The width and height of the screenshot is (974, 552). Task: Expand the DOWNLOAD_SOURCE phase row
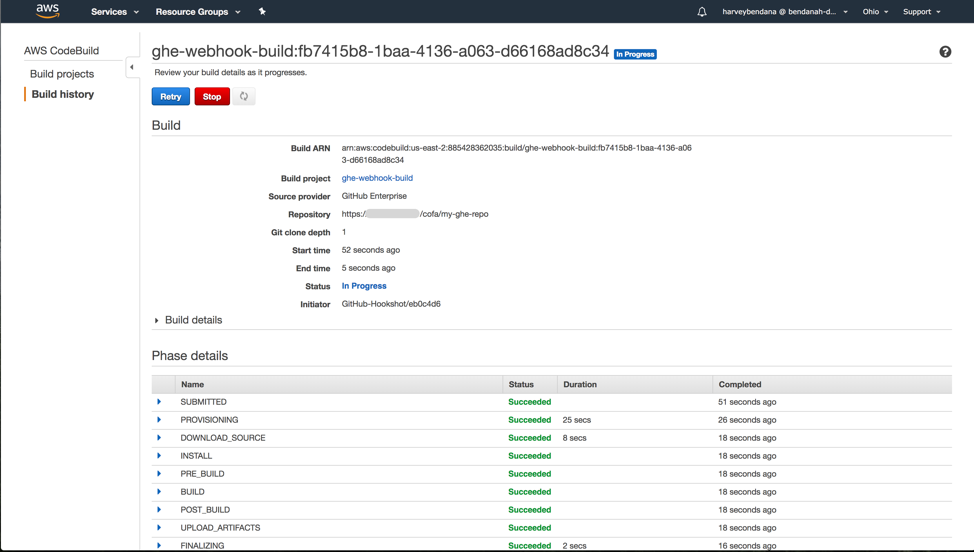(159, 438)
